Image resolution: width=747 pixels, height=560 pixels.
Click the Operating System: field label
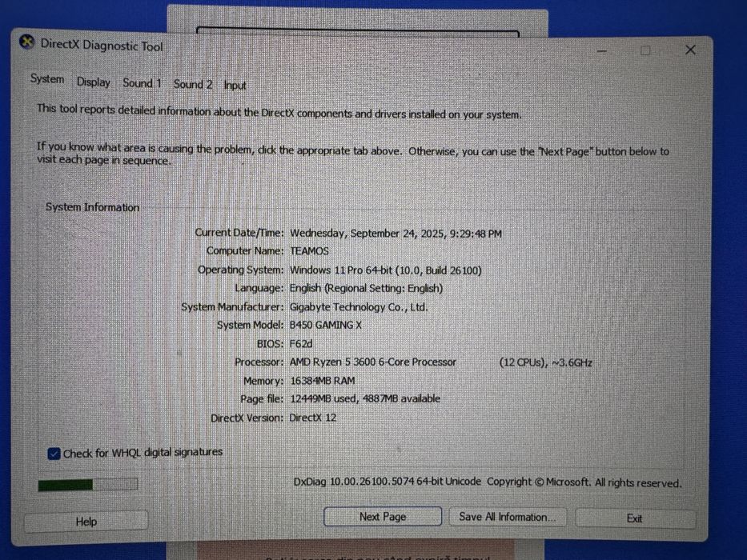240,270
